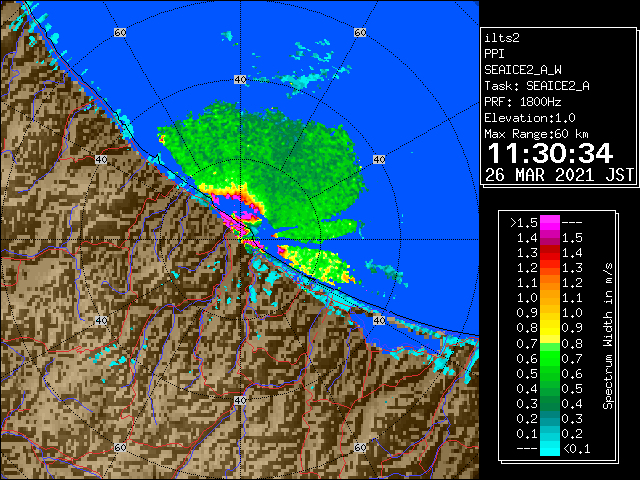The width and height of the screenshot is (640, 480).
Task: Click the 60 km ring label in the upper-left
Action: click(120, 32)
